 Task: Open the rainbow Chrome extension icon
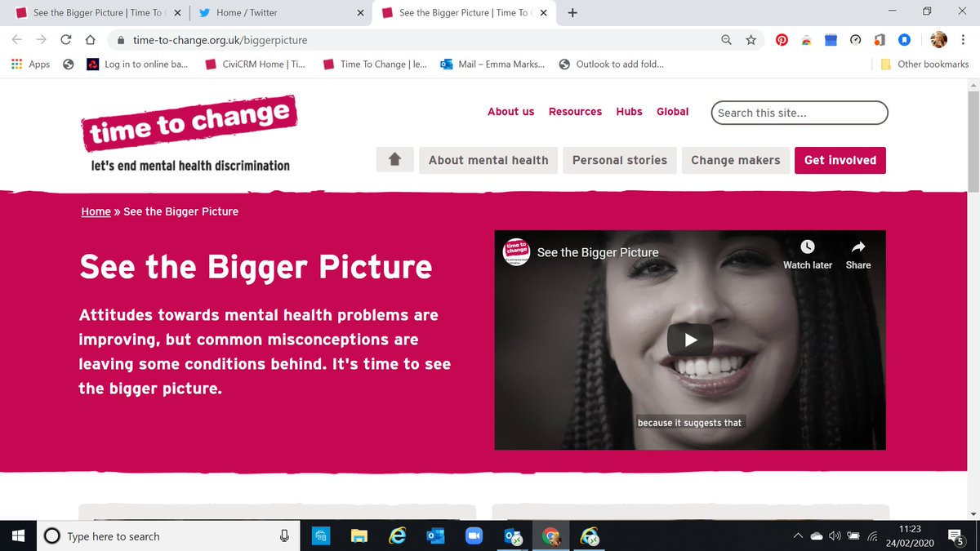807,40
